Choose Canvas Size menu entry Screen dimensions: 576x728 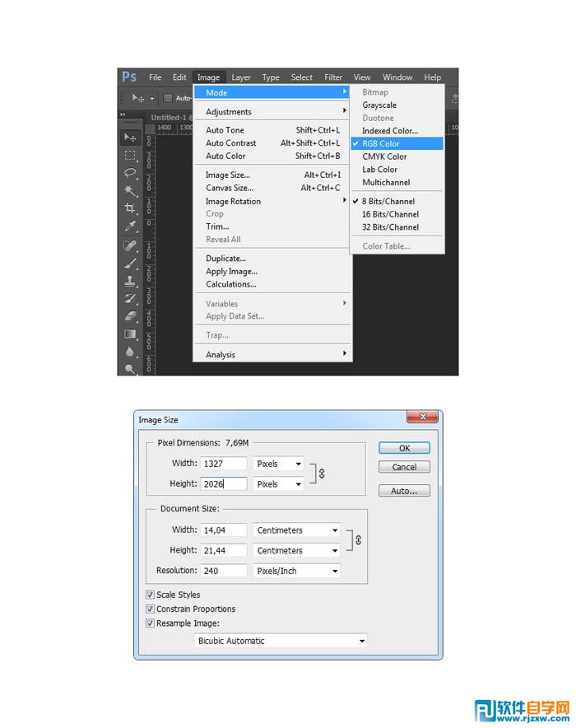click(x=272, y=188)
